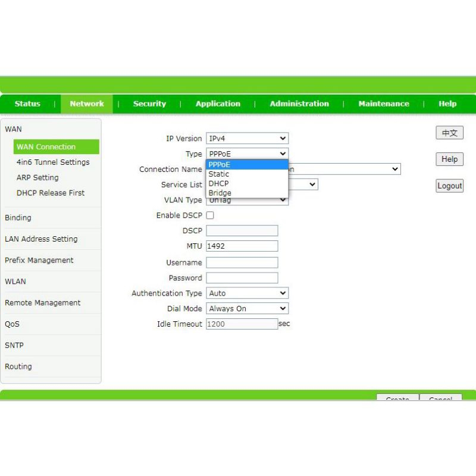Enable the DSCP checkbox
This screenshot has height=476, width=476.
[x=210, y=215]
